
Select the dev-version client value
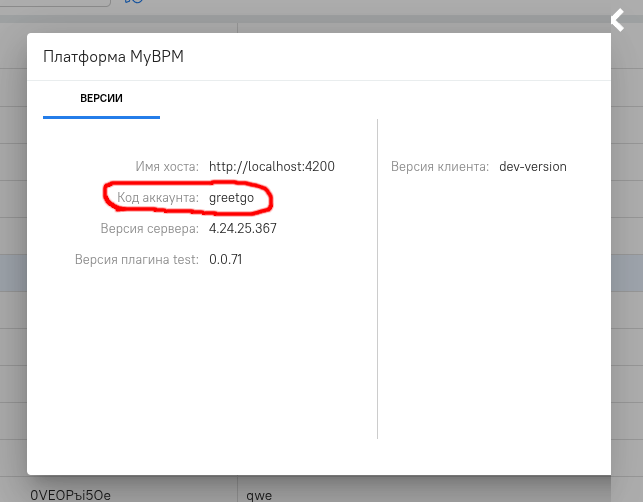coord(533,166)
